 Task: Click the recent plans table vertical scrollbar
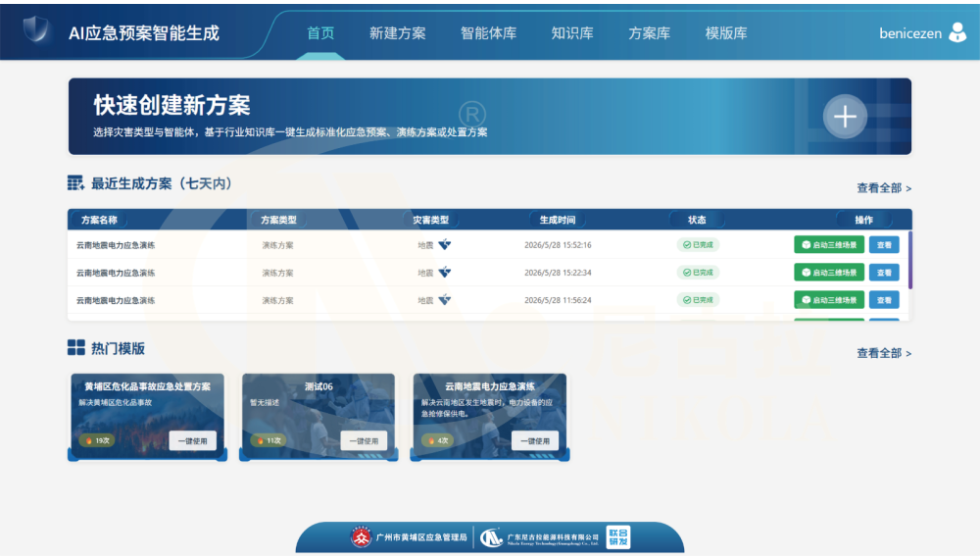click(x=910, y=260)
